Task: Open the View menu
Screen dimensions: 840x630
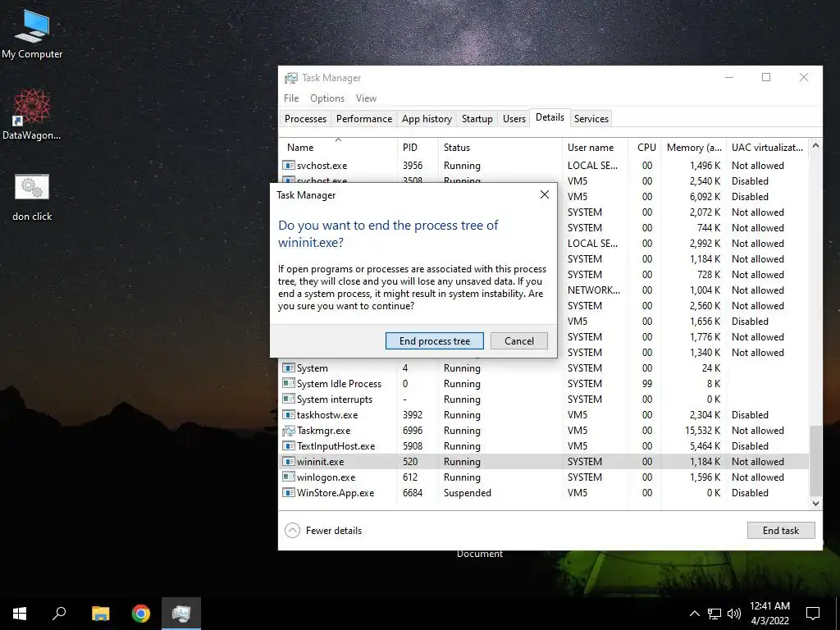Action: (367, 98)
